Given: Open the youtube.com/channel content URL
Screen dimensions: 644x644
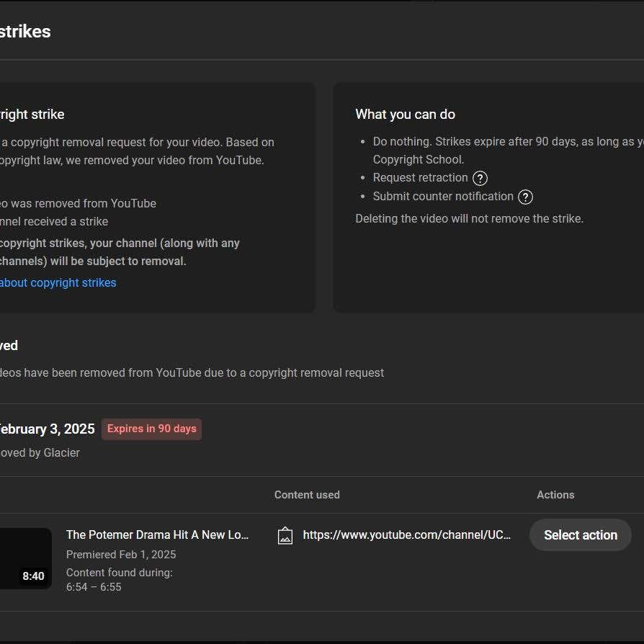Looking at the screenshot, I should (x=406, y=535).
